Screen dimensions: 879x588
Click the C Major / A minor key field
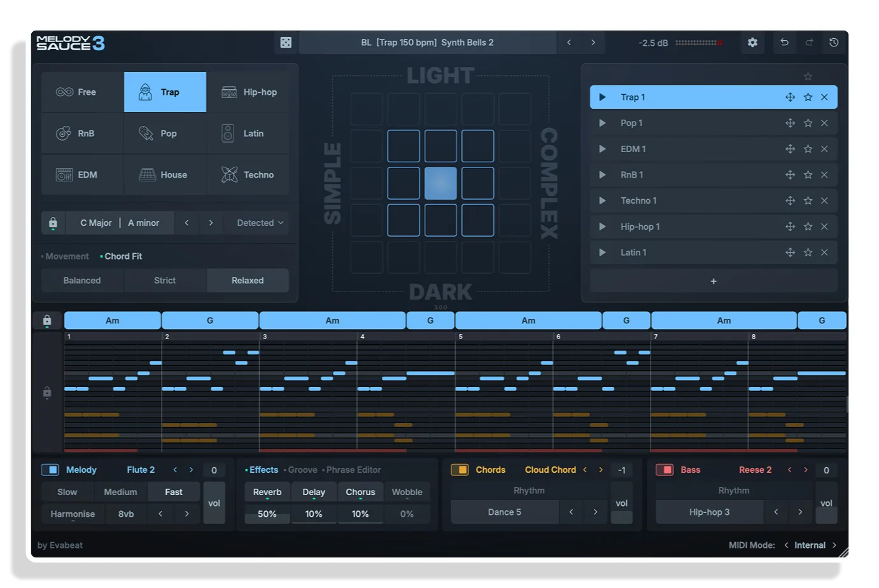pyautogui.click(x=120, y=223)
